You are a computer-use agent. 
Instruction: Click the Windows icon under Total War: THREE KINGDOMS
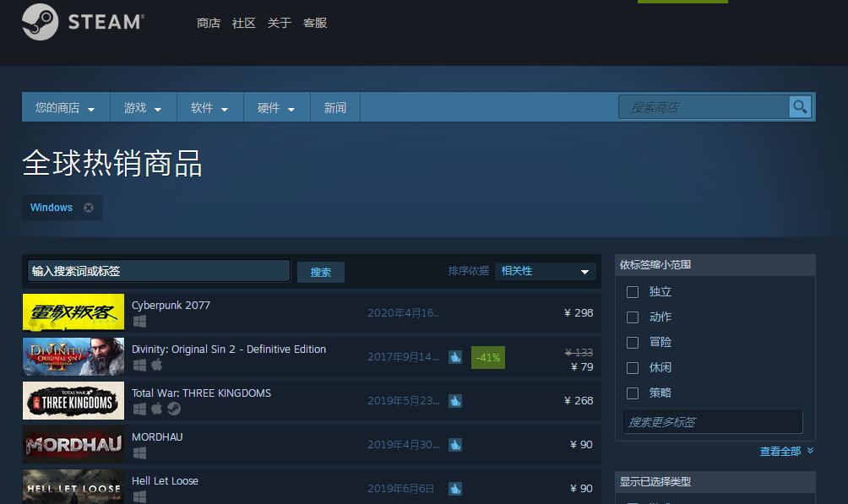click(x=139, y=409)
